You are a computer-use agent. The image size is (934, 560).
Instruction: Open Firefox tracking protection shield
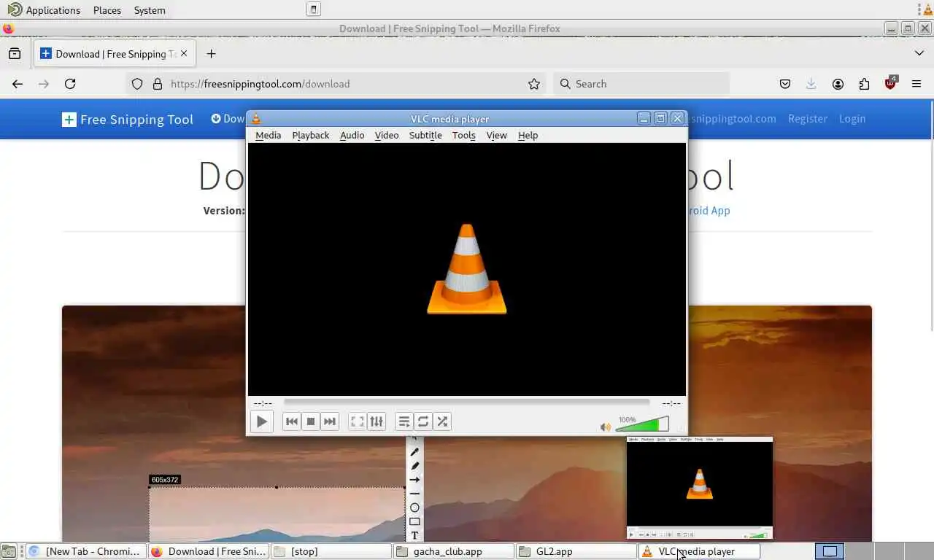[x=137, y=84]
